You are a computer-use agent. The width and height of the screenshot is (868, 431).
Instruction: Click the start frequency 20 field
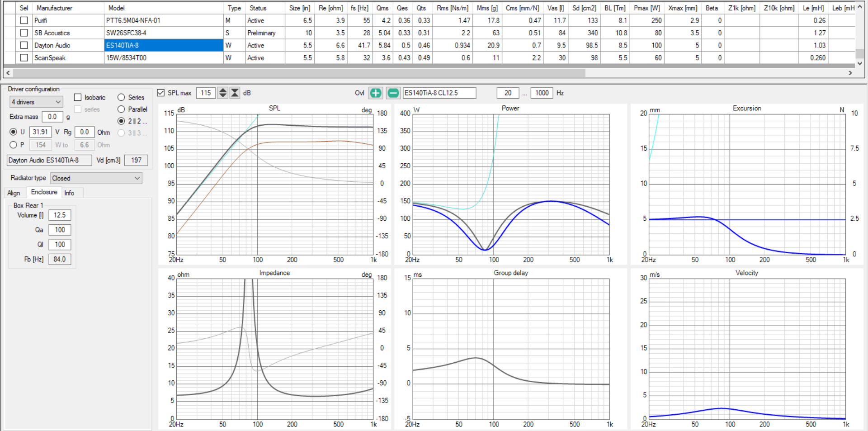[x=508, y=93]
